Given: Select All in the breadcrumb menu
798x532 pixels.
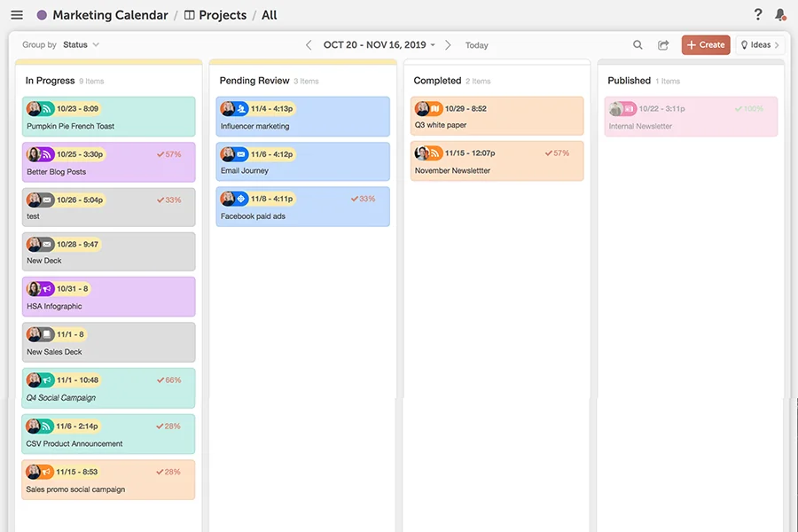Looking at the screenshot, I should (267, 14).
